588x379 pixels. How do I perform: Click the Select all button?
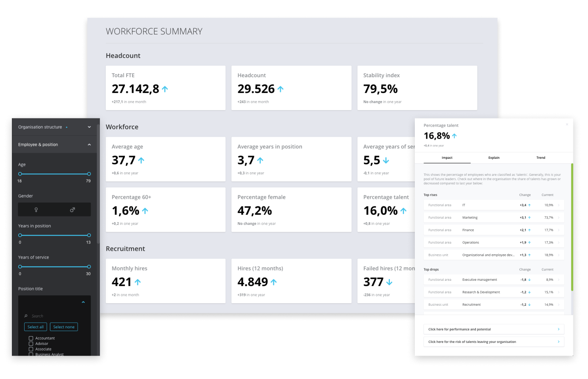35,327
